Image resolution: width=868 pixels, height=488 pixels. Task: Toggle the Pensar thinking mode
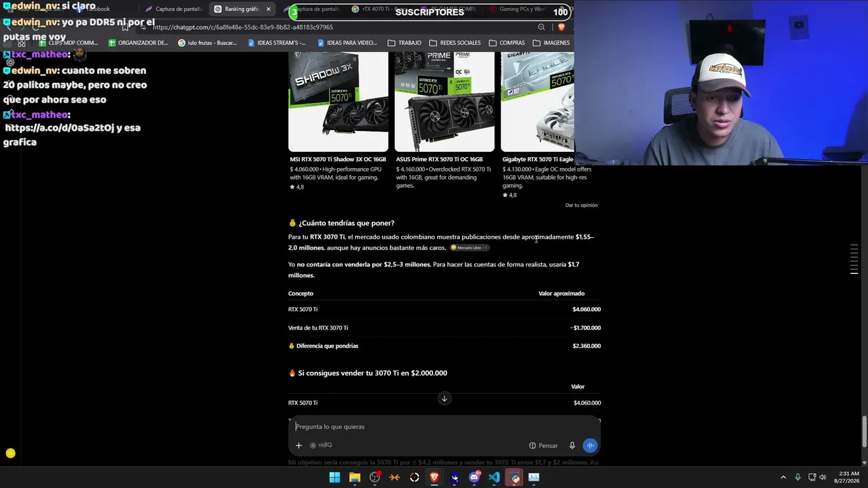click(x=543, y=445)
